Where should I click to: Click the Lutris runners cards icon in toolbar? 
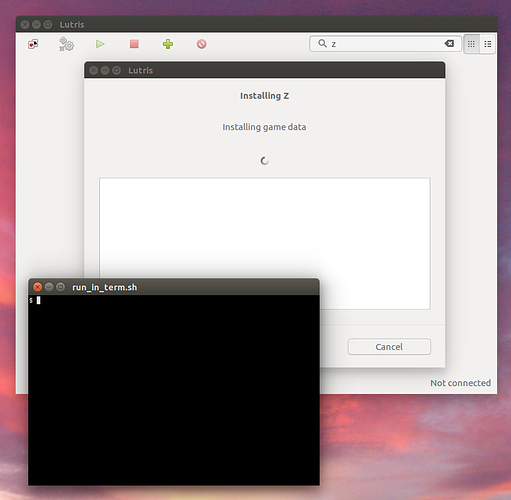(33, 44)
